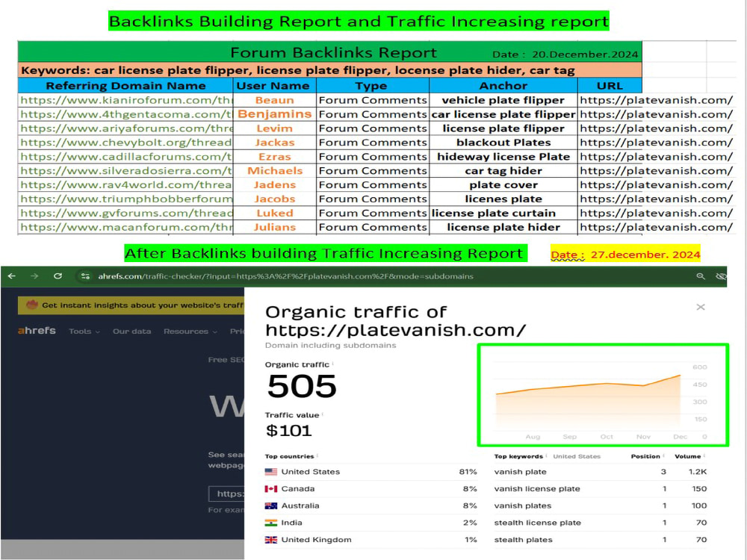747x560 pixels.
Task: Close the Organic traffic popup
Action: tap(701, 307)
